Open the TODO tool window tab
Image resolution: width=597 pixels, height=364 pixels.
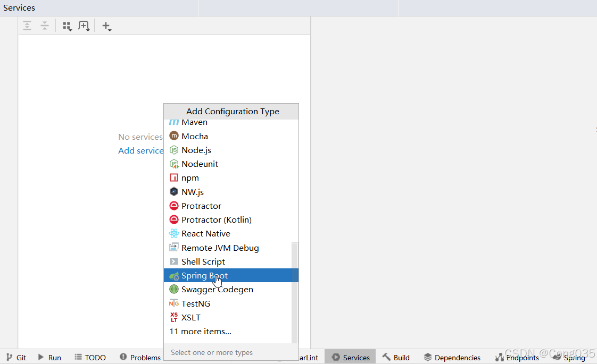point(90,358)
